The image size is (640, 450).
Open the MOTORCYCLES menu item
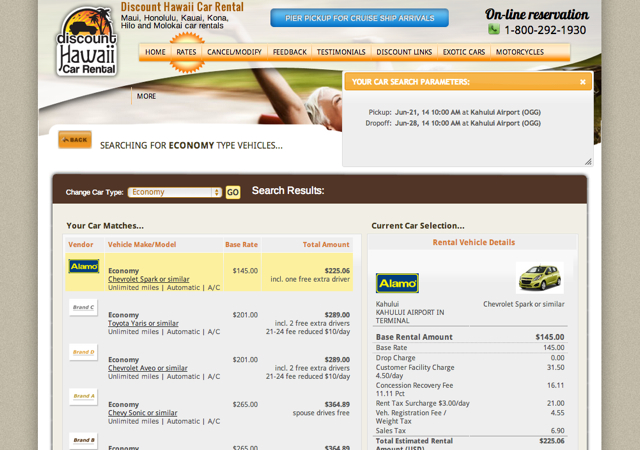click(x=520, y=52)
